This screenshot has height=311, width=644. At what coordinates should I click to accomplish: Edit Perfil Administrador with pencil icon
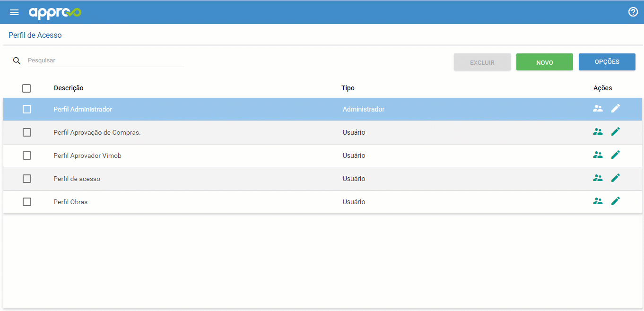pos(615,108)
